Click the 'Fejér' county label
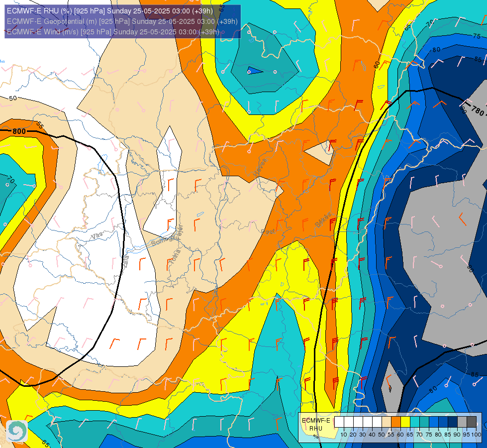487x448 pixels. click(179, 232)
